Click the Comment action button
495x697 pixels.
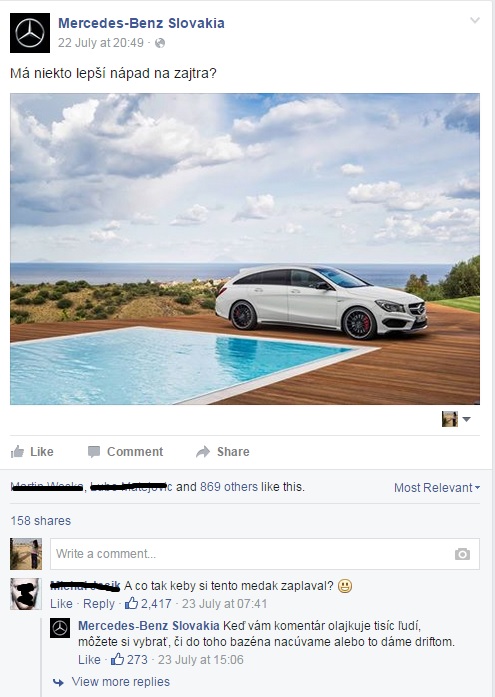pos(125,452)
